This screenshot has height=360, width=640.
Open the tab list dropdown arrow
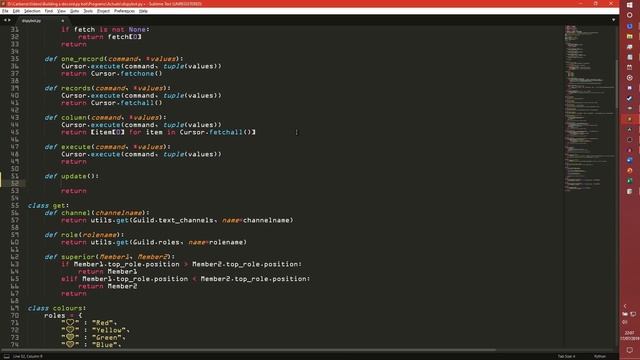click(613, 20)
